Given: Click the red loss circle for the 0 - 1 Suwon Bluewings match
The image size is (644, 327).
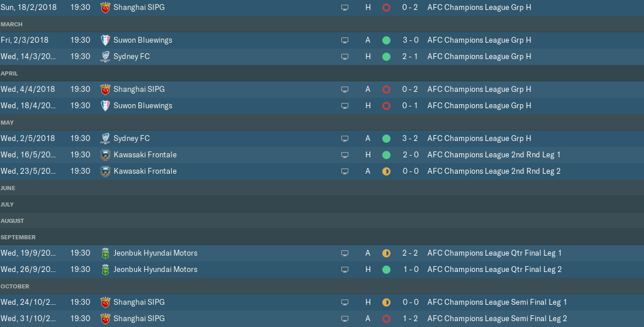Looking at the screenshot, I should click(386, 106).
